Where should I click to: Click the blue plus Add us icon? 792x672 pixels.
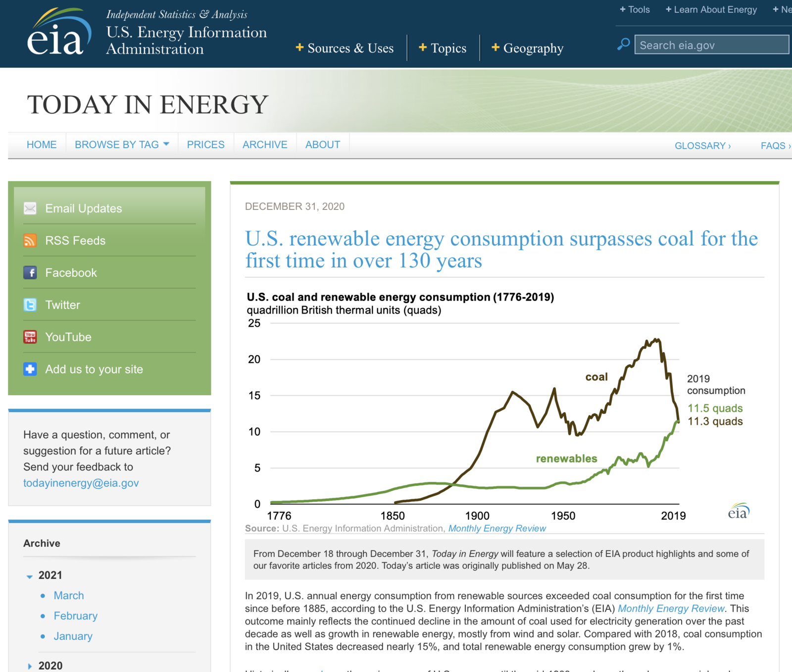click(30, 369)
